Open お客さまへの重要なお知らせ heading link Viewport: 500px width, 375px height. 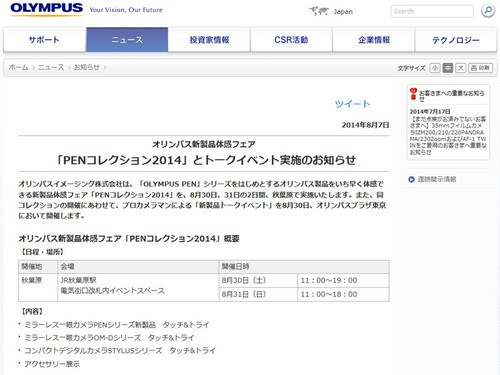pos(452,96)
